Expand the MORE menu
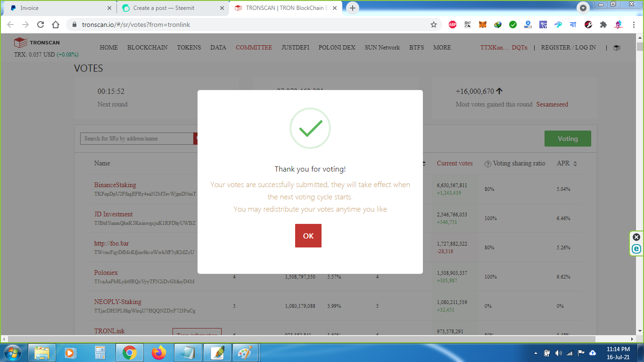Screen dimensions: 644x362 (442, 48)
